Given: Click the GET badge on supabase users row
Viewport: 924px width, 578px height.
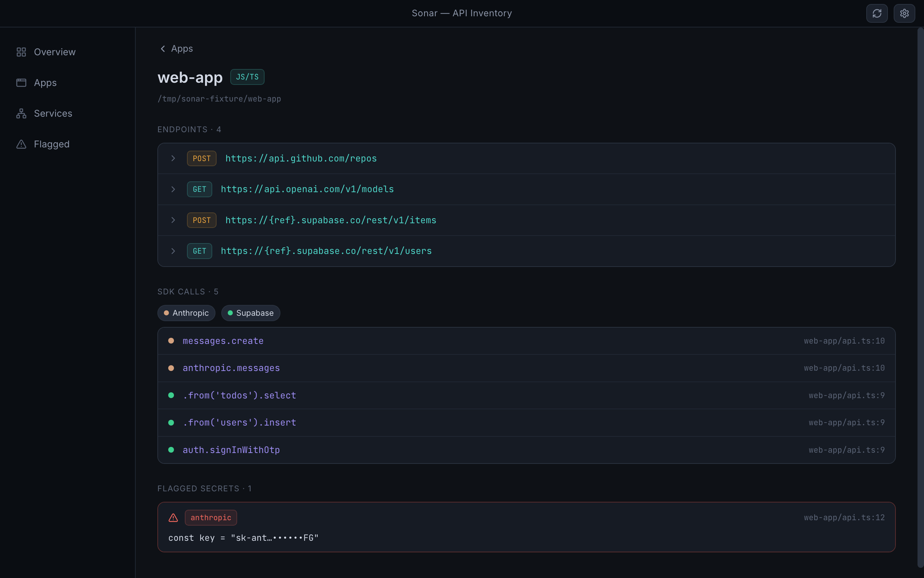Looking at the screenshot, I should (199, 251).
